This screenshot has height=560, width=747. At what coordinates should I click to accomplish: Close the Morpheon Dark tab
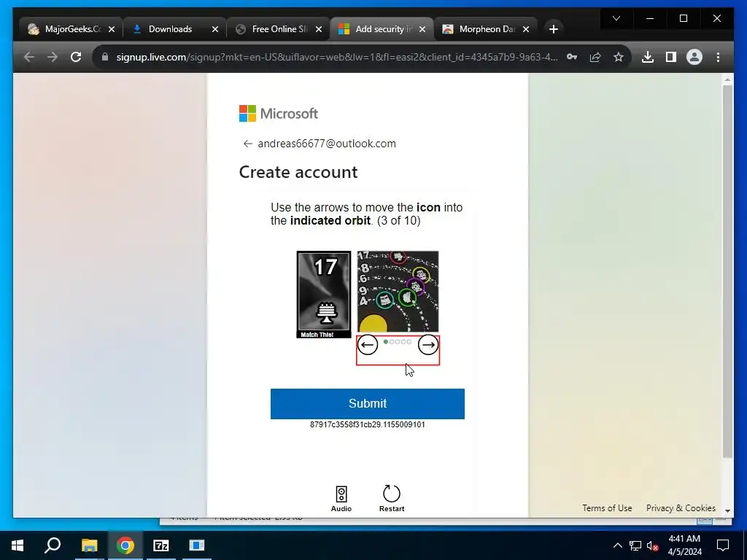click(x=526, y=29)
